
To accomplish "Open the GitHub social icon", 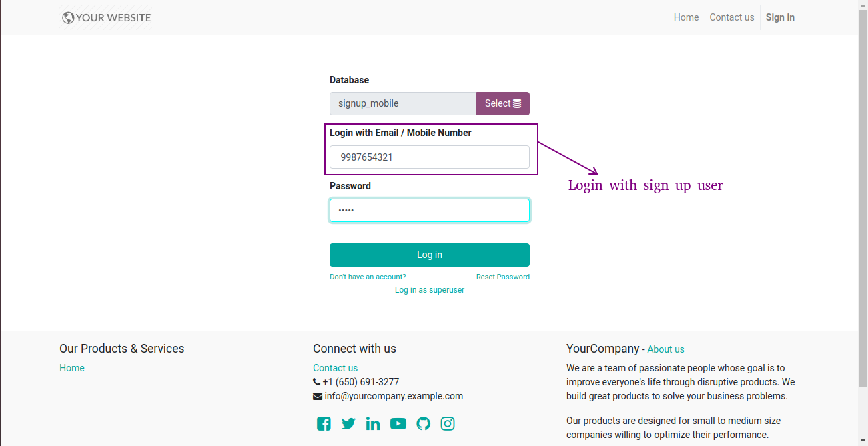I will coord(424,423).
